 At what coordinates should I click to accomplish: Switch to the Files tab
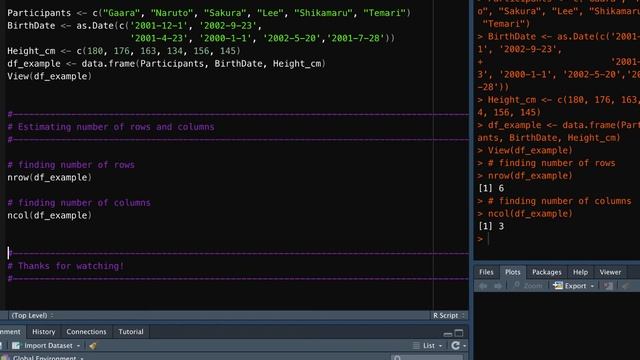486,272
